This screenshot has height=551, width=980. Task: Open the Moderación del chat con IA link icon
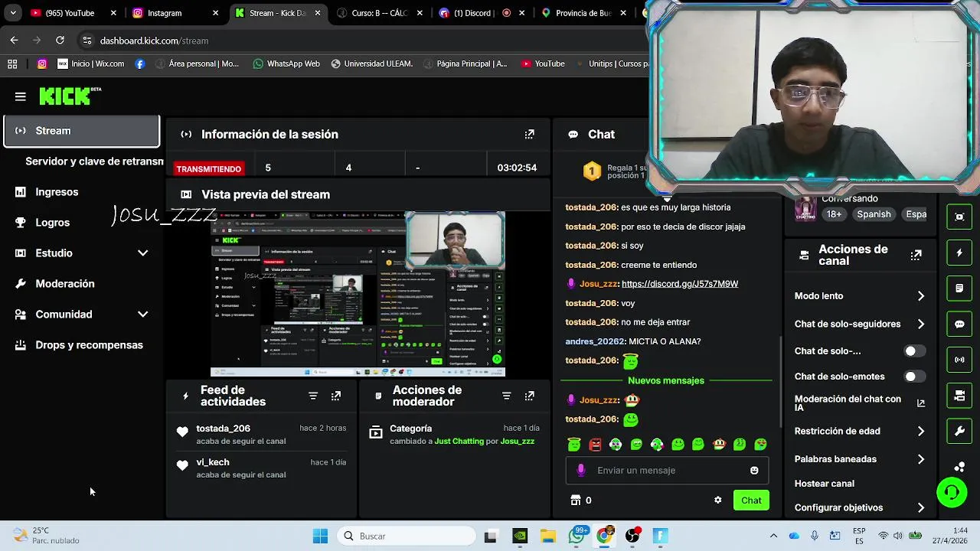921,403
